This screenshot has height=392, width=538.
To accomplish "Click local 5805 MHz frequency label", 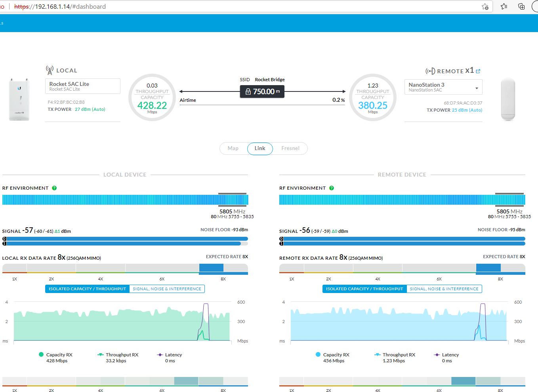I will 233,211.
